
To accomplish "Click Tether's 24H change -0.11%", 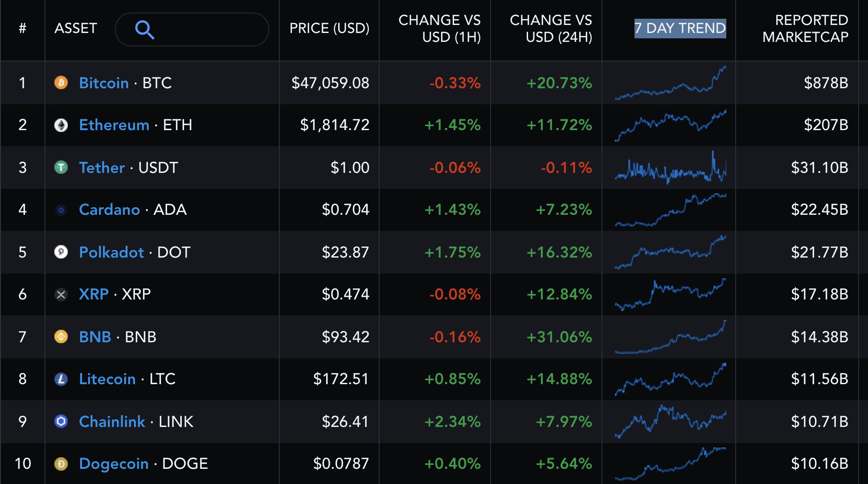I will pos(566,168).
